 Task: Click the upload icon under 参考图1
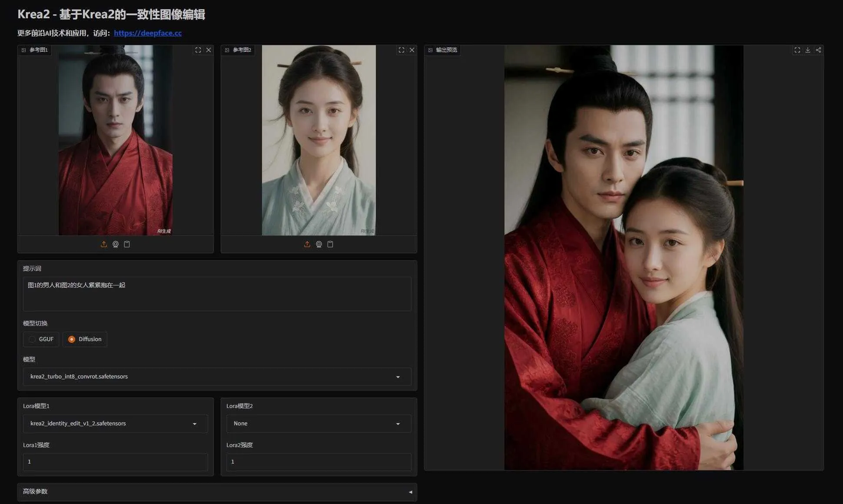104,244
